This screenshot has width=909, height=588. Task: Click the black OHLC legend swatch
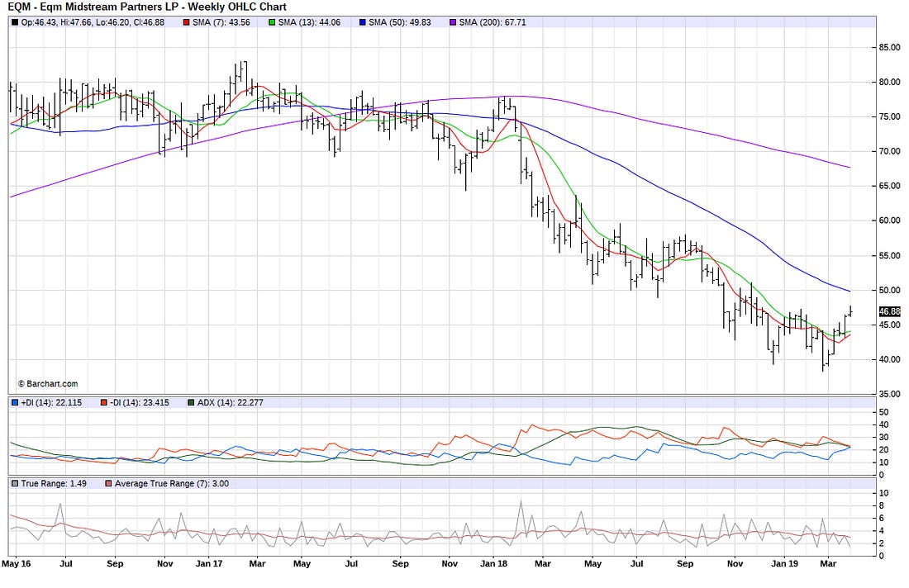tap(15, 22)
